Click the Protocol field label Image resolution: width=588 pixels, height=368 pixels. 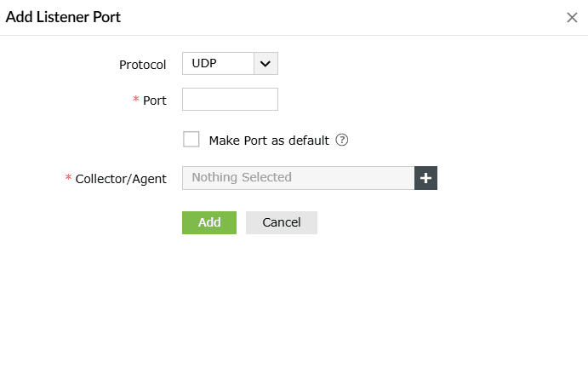point(142,65)
